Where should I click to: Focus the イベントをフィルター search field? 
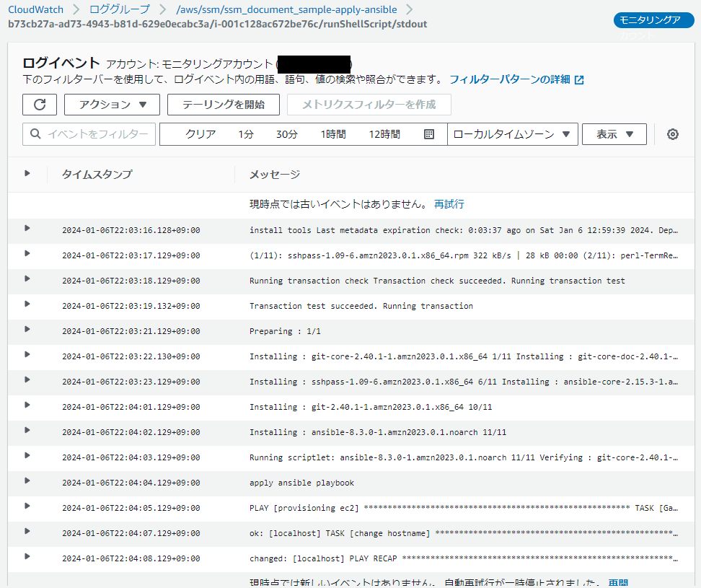tap(89, 134)
